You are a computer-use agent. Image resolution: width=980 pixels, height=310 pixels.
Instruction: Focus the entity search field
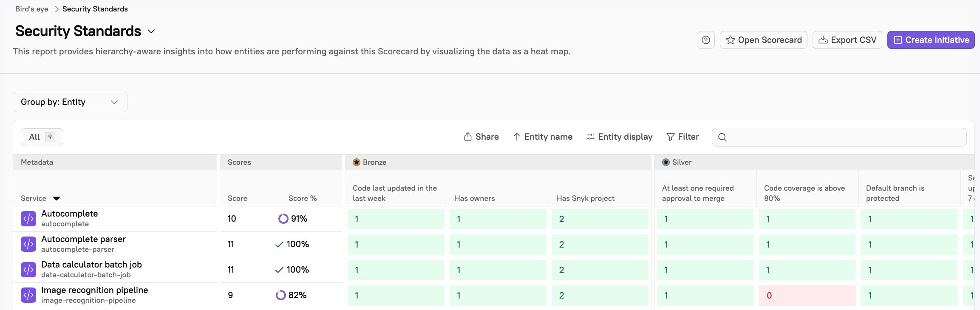839,137
